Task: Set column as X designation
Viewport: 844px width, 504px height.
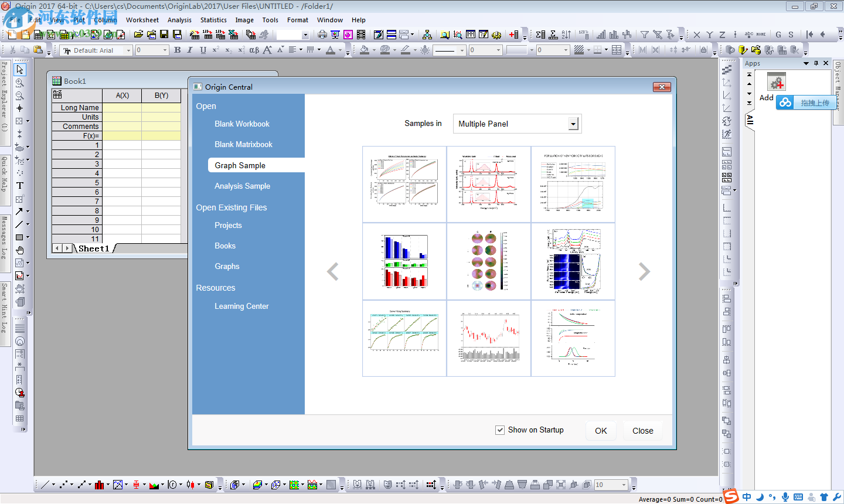Action: (697, 35)
